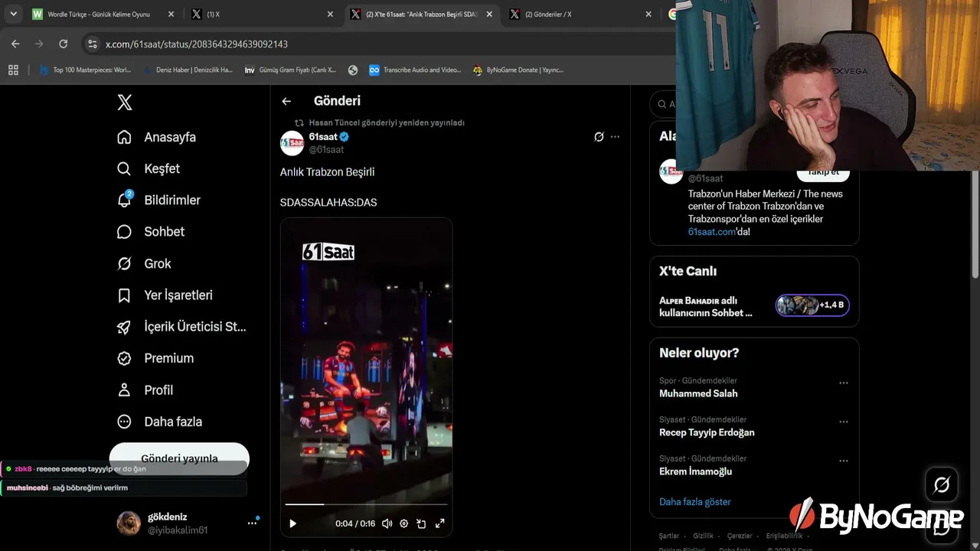Open the 61saat display name on post
This screenshot has height=551, width=980.
pyautogui.click(x=323, y=137)
